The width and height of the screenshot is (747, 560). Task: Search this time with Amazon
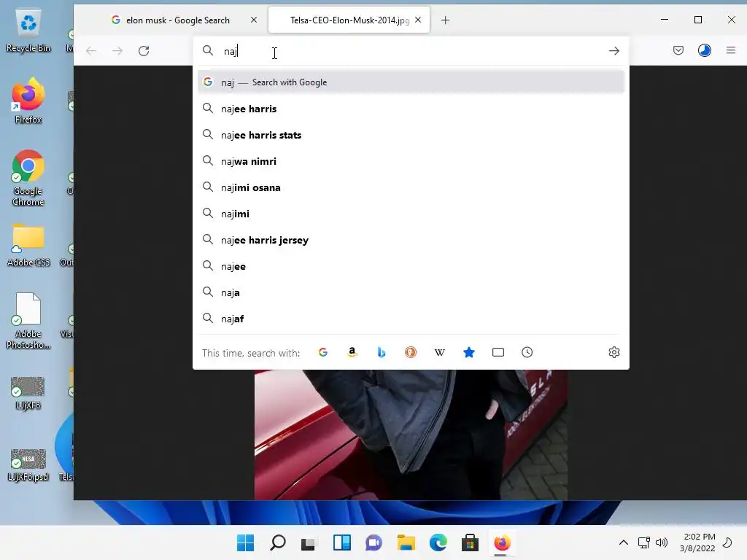tap(352, 352)
